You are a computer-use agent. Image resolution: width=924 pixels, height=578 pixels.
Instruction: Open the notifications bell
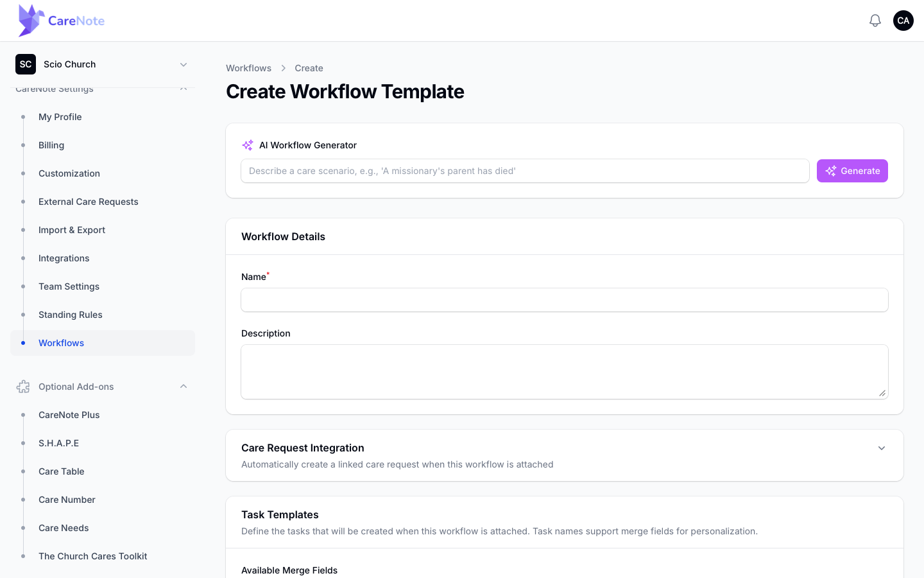(x=875, y=21)
